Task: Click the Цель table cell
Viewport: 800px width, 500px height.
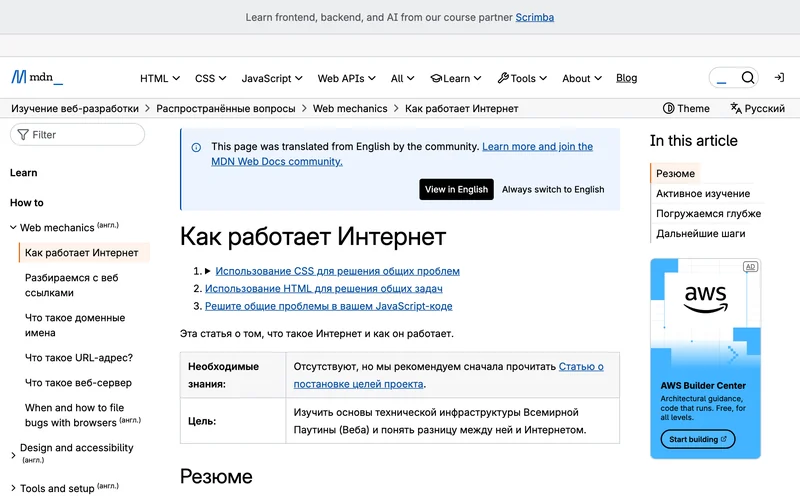Action: pyautogui.click(x=233, y=421)
